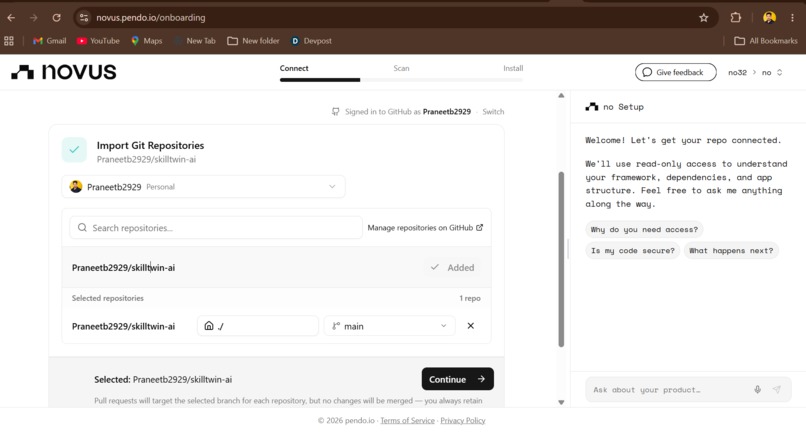Focus the root directory ./ field

258,326
